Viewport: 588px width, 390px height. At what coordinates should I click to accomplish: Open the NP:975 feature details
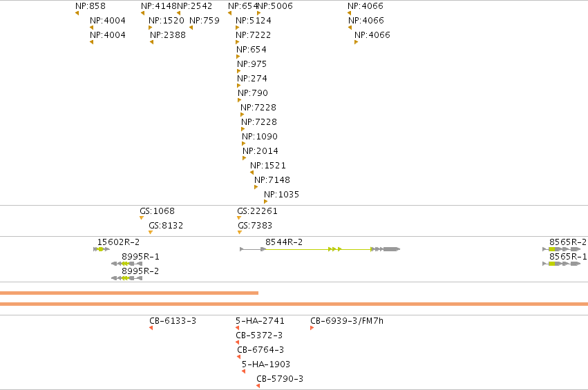(x=252, y=64)
